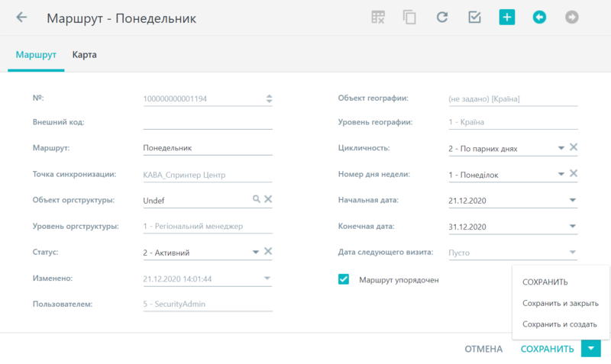This screenshot has width=611, height=364.
Task: Click the Конечная дата value 31.12.2020
Action: tap(467, 227)
